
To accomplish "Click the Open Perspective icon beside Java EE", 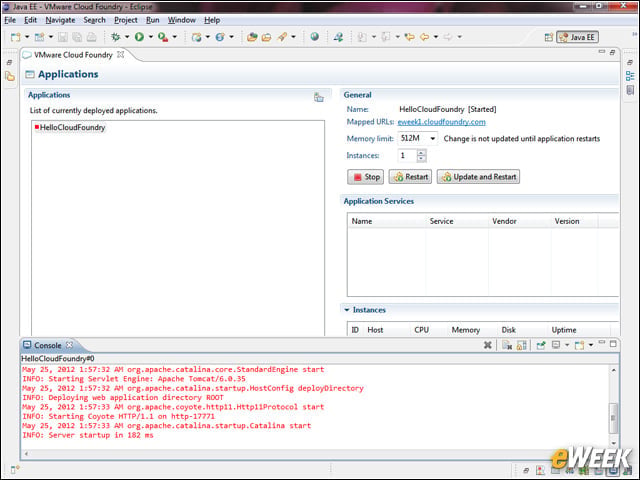I will [549, 37].
